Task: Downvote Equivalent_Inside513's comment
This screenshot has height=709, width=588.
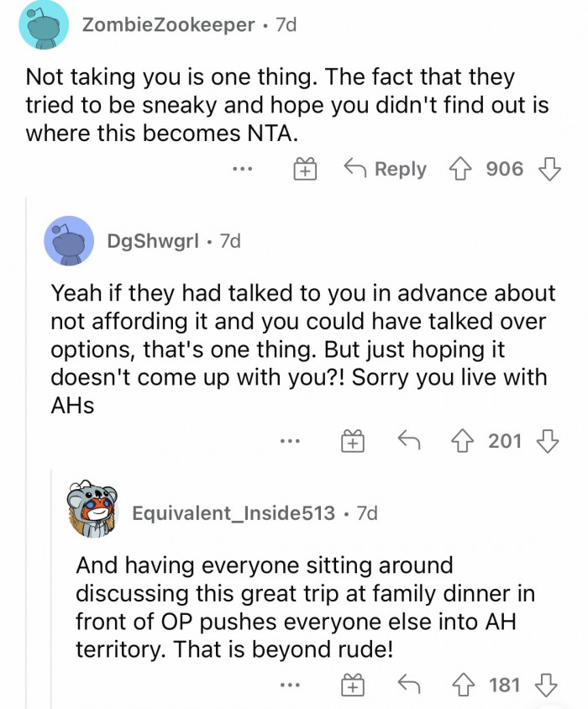Action: [x=549, y=685]
